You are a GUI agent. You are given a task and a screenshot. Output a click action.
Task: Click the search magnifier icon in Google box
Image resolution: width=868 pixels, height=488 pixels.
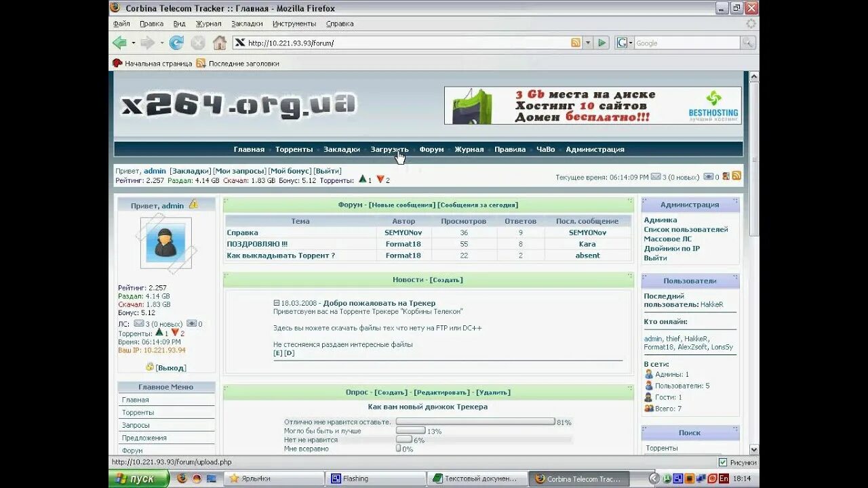[747, 43]
